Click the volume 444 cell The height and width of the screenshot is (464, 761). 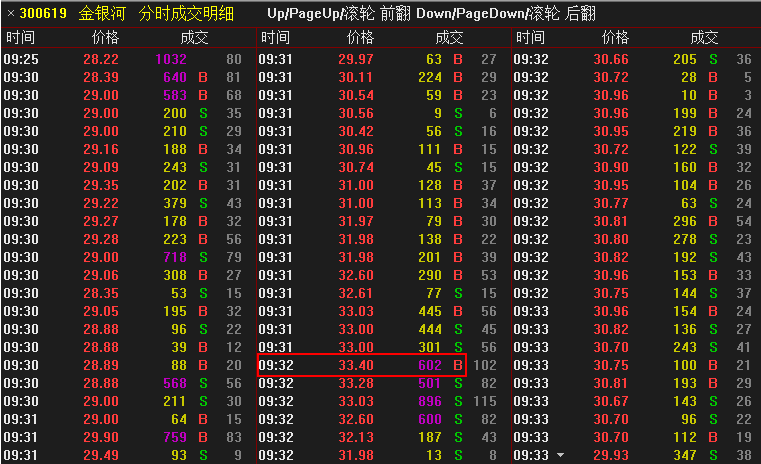click(430, 329)
